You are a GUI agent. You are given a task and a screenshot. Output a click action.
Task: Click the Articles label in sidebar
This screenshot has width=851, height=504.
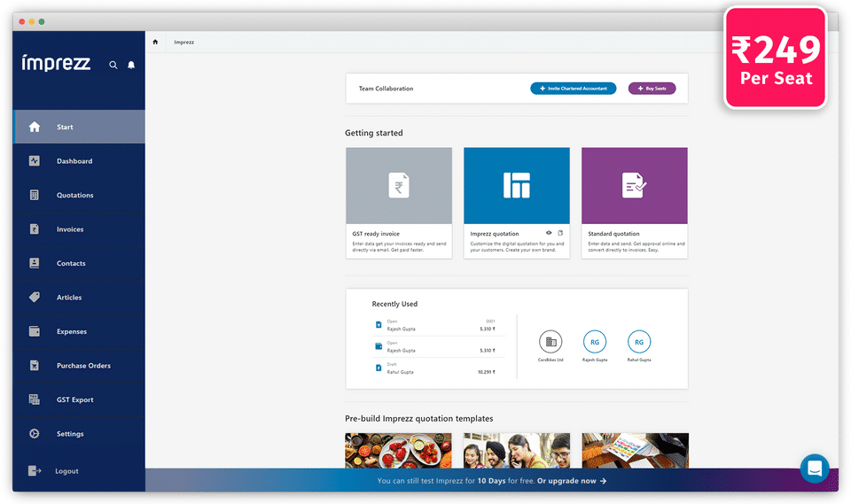69,298
